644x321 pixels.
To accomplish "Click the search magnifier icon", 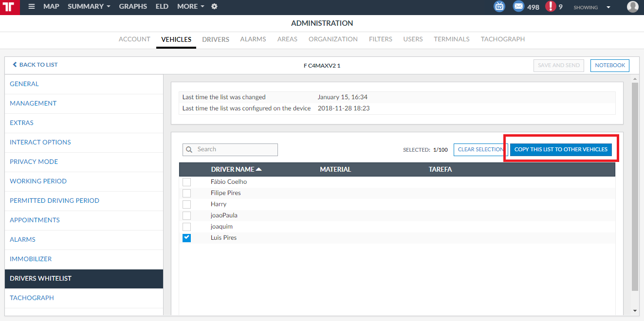I will [x=189, y=150].
